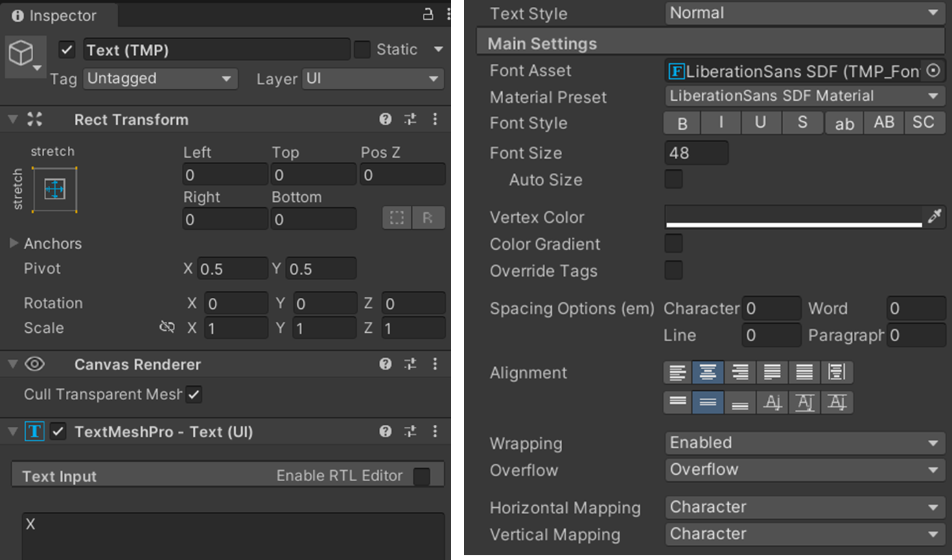Viewport: 952px width, 560px height.
Task: Set vertical alignment to Top
Action: click(x=677, y=402)
